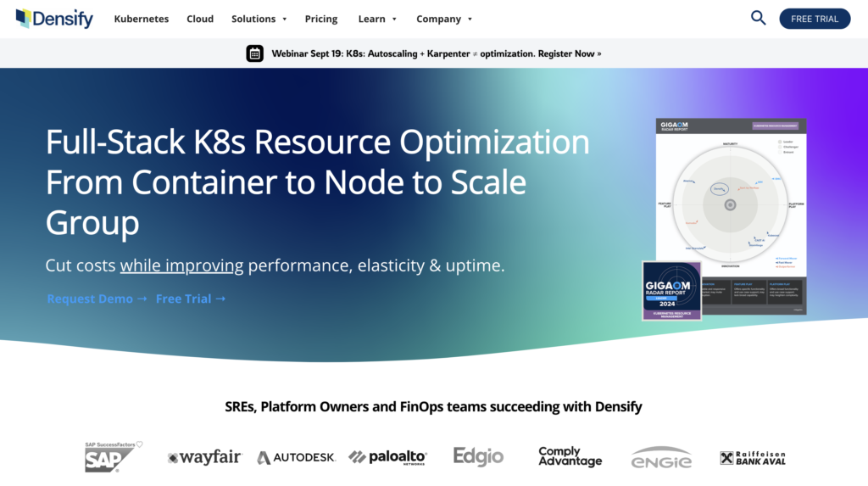Click the Palo Alto Networks logo

[387, 457]
